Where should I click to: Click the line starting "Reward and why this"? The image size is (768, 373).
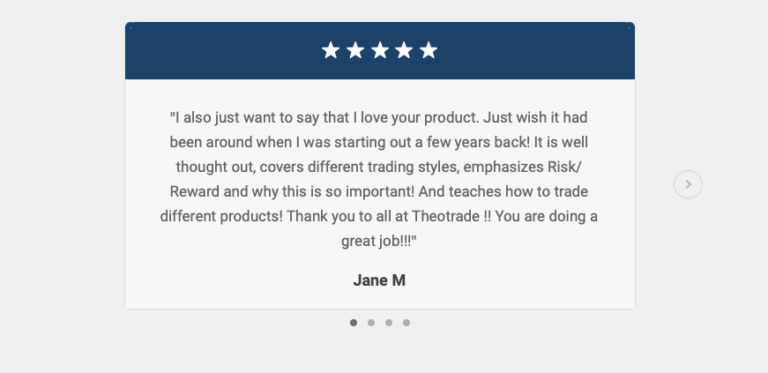379,192
